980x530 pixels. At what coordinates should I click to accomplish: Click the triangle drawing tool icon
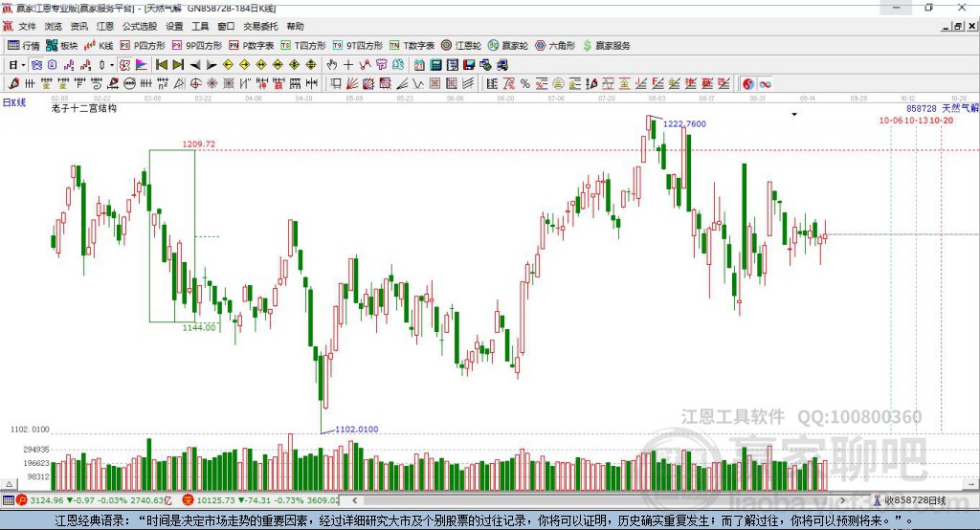point(179,84)
